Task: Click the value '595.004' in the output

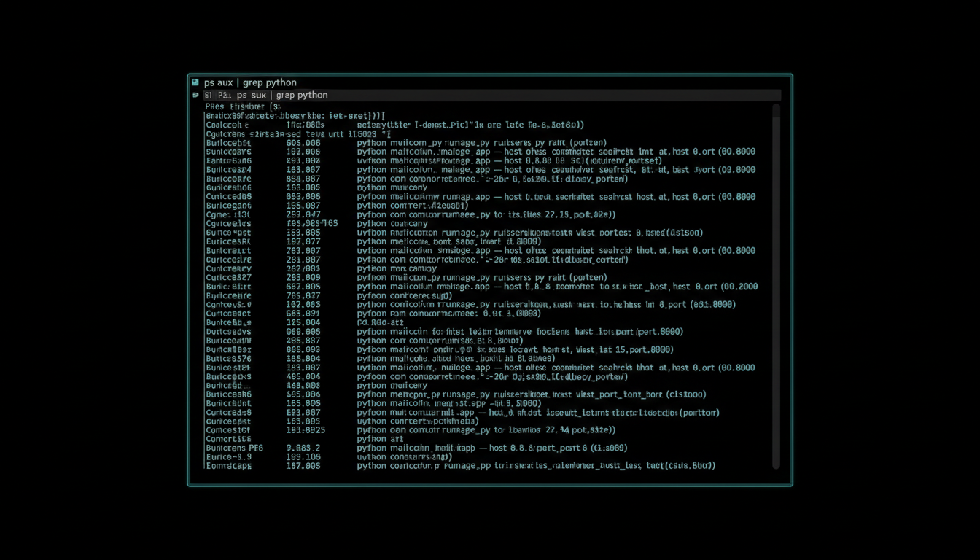Action: pyautogui.click(x=303, y=394)
